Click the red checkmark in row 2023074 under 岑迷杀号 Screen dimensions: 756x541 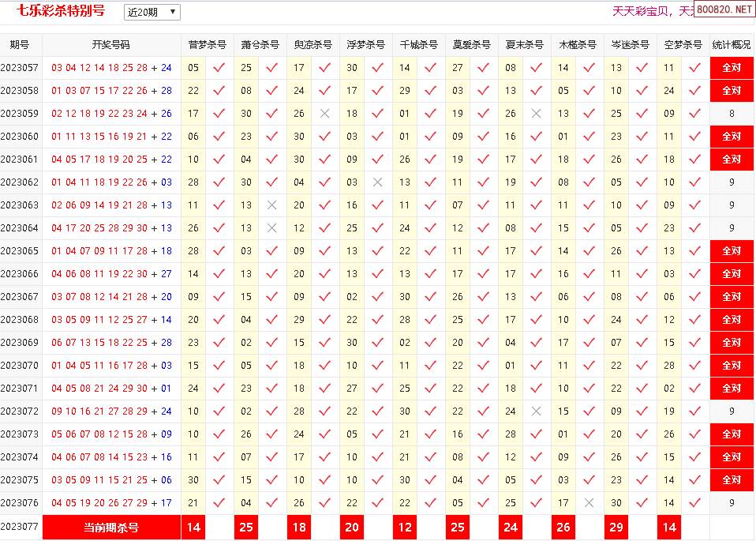tap(642, 457)
